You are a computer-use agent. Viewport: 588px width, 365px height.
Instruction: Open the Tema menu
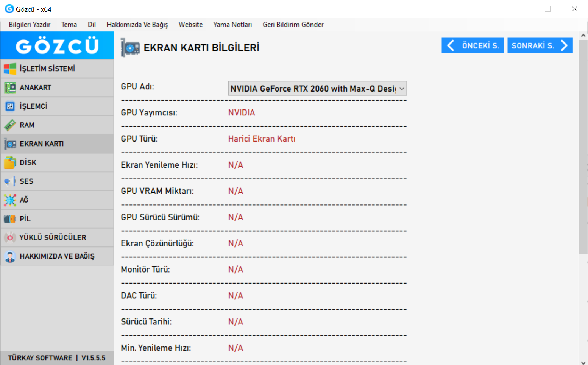tap(69, 25)
